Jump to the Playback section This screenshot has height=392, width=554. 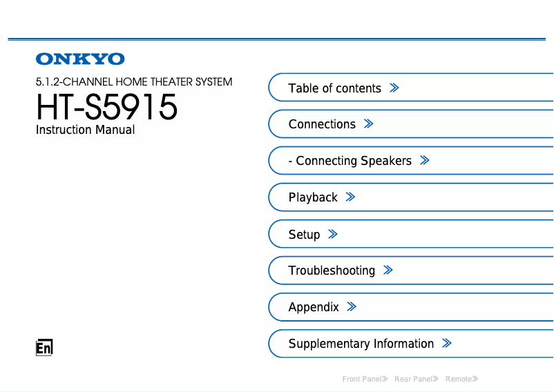[x=313, y=197]
